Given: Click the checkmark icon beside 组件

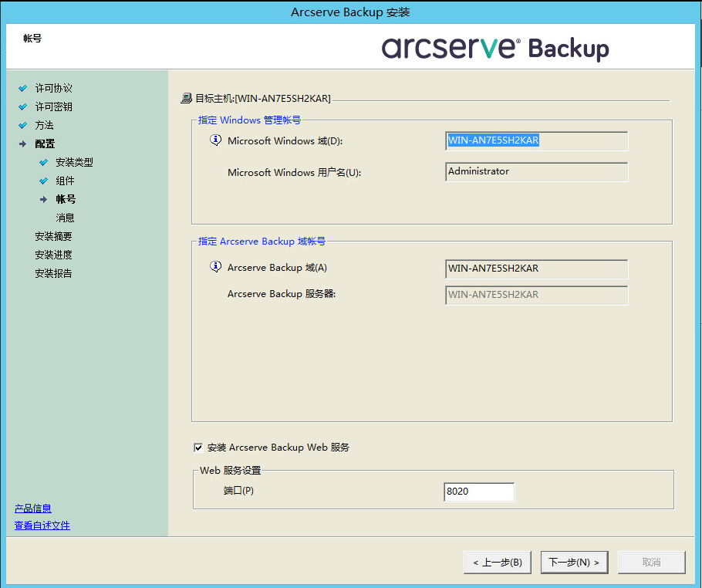Looking at the screenshot, I should pyautogui.click(x=43, y=181).
